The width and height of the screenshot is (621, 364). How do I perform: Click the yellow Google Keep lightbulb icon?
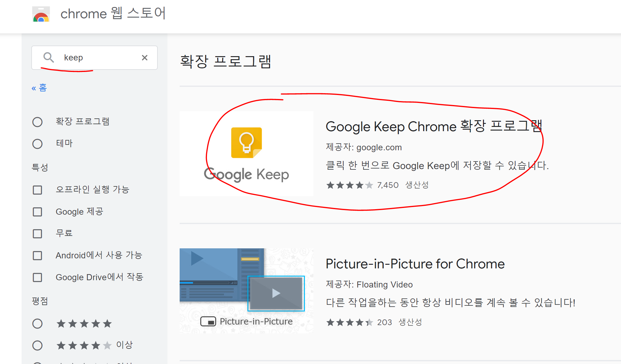246,142
